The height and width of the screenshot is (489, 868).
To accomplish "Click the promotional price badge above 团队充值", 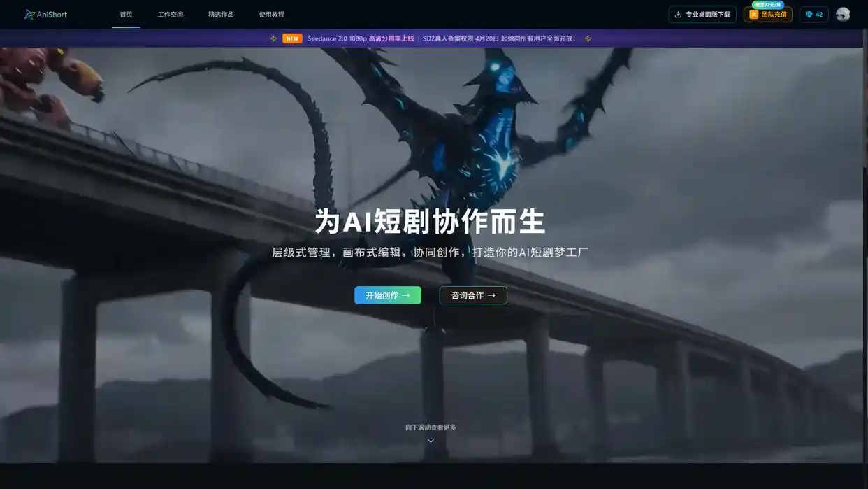I will pyautogui.click(x=768, y=4).
